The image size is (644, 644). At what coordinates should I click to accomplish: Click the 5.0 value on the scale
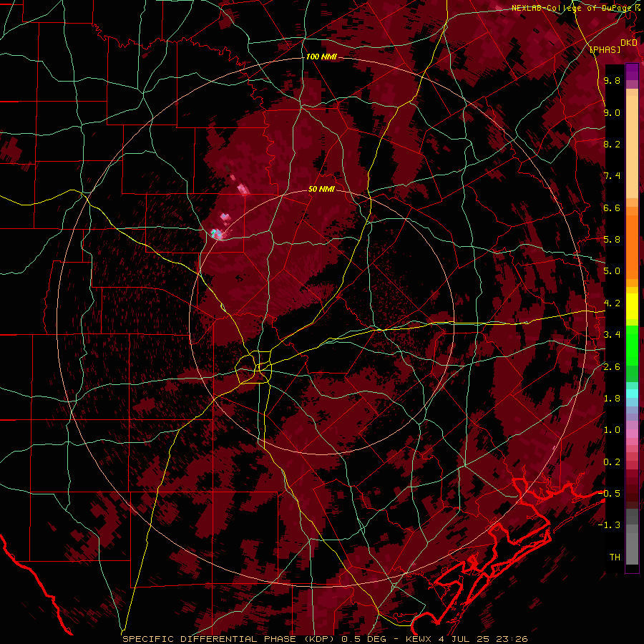click(x=612, y=271)
